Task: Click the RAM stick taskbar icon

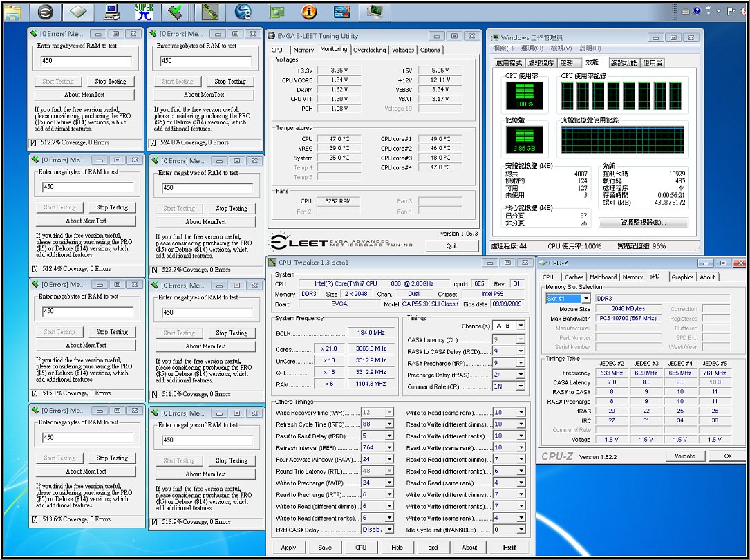Action: [209, 12]
